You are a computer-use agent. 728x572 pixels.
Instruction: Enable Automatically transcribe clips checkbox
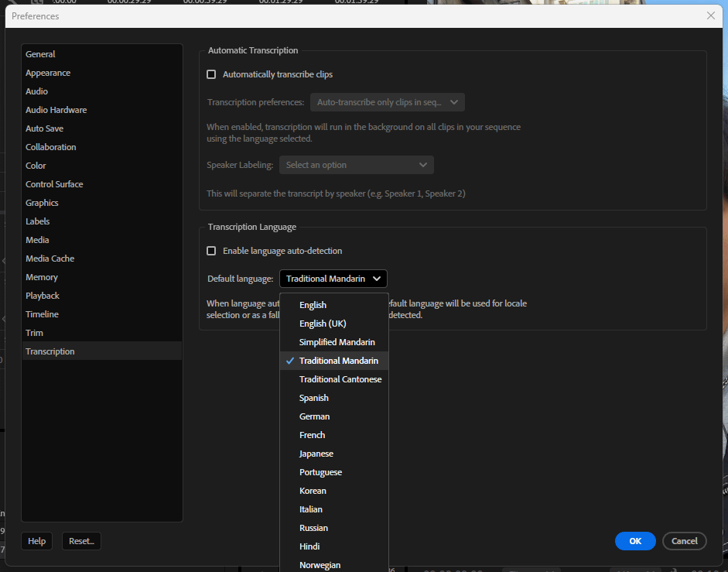pos(211,75)
